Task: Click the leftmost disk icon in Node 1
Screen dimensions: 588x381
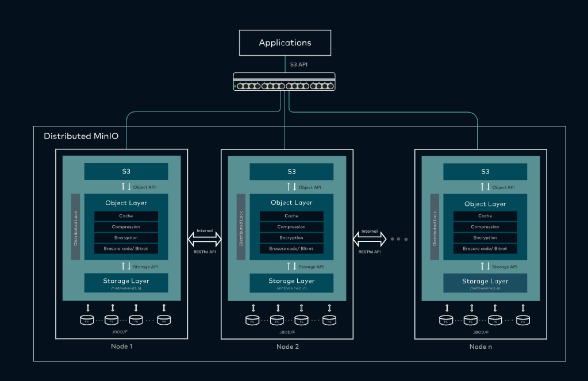Action: click(87, 320)
